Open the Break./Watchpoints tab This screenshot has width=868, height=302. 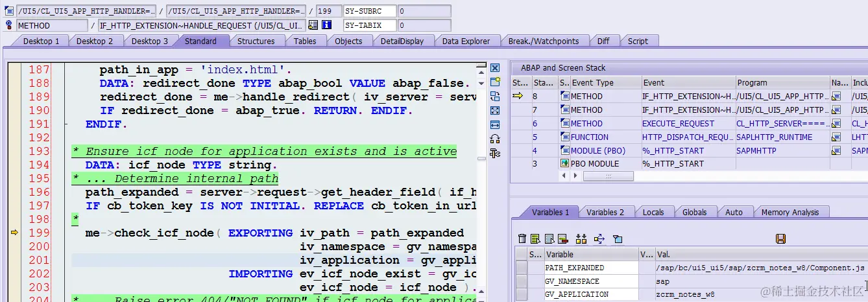pyautogui.click(x=544, y=41)
